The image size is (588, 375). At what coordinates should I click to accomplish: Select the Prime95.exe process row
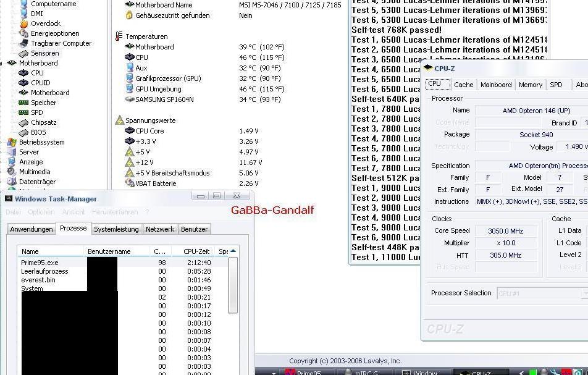123,263
